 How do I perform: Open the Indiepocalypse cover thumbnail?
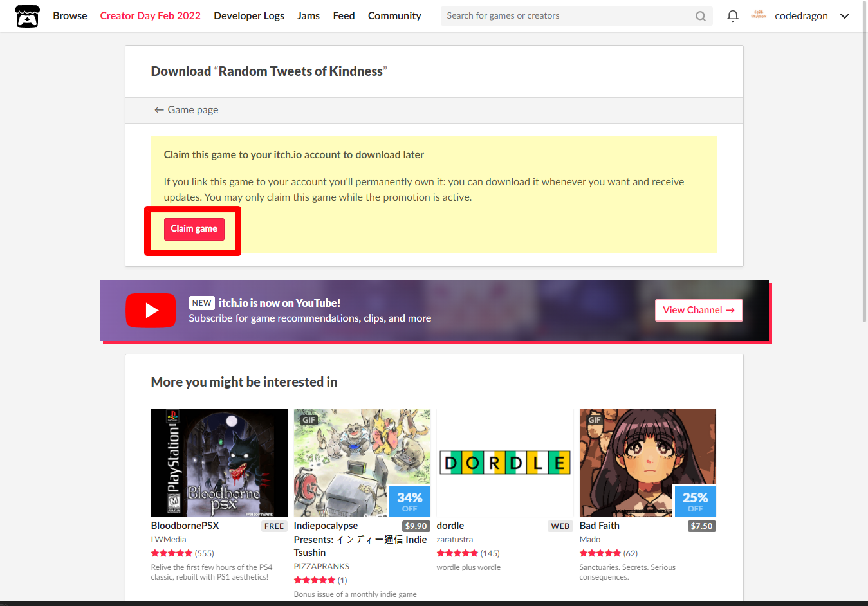tap(362, 463)
